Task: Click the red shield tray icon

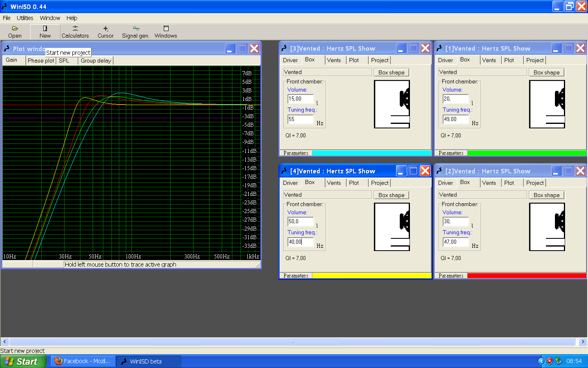Action: [550, 361]
